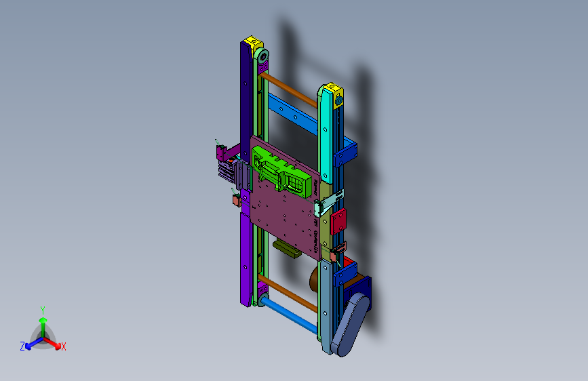Select the gray cylinder block on left side
This screenshot has width=588, height=381.
tap(227, 172)
